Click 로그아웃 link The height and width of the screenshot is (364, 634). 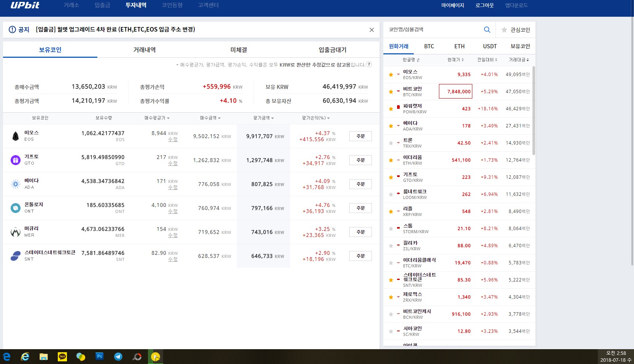(485, 5)
